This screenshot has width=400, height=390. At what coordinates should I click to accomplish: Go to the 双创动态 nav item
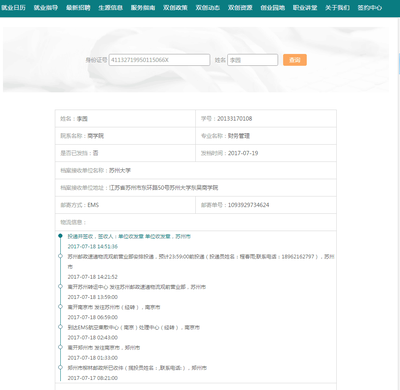coord(207,8)
